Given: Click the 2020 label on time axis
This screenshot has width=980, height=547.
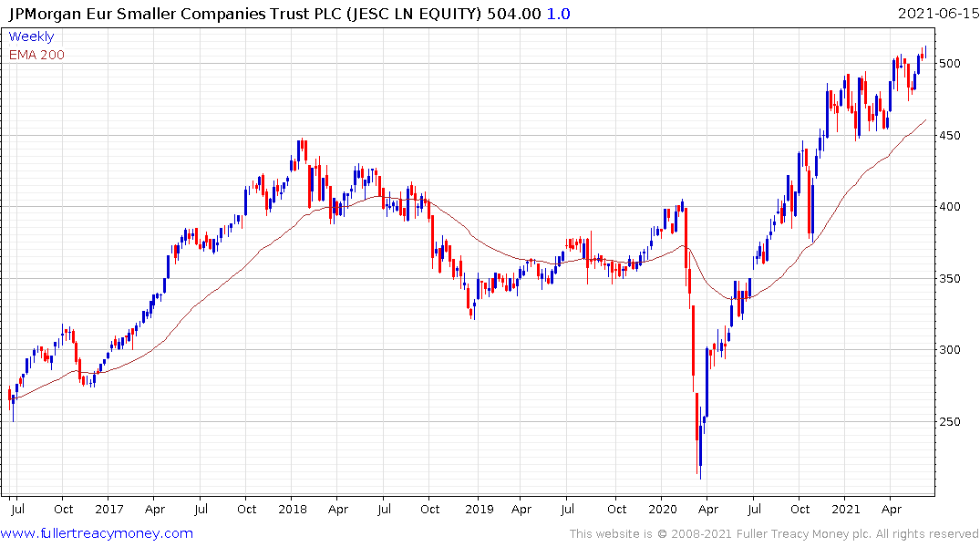Looking at the screenshot, I should 663,509.
